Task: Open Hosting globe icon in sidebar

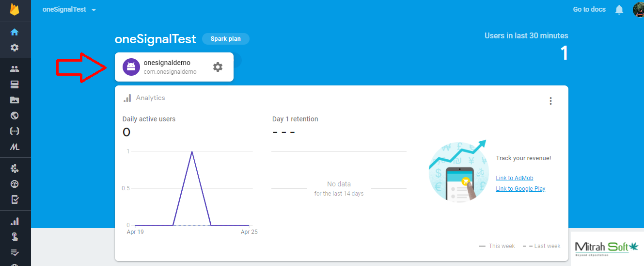Action: (x=15, y=116)
